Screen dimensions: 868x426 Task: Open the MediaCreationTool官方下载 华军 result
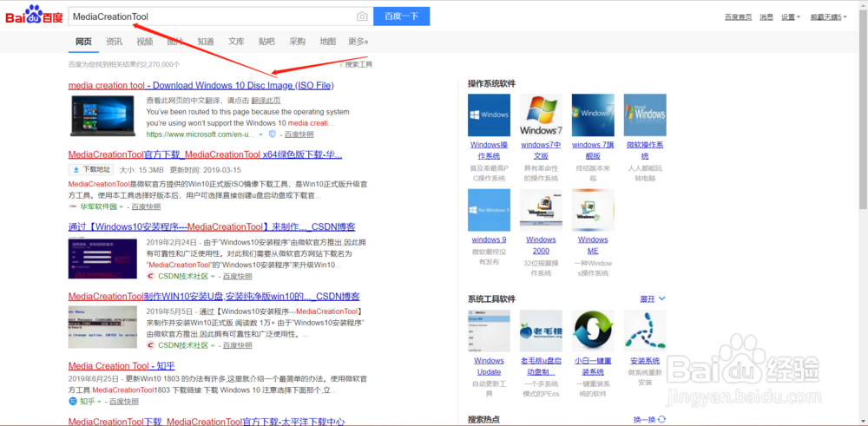pos(205,154)
